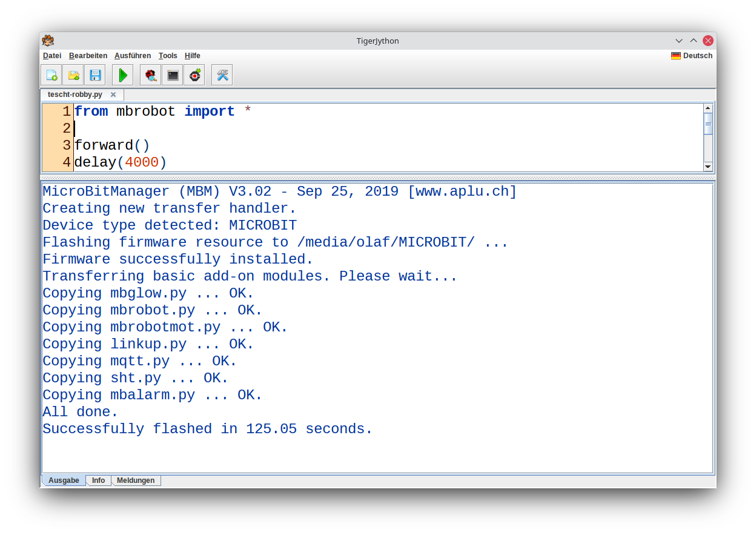Run the program with the green play button
The width and height of the screenshot is (756, 535).
pos(123,75)
